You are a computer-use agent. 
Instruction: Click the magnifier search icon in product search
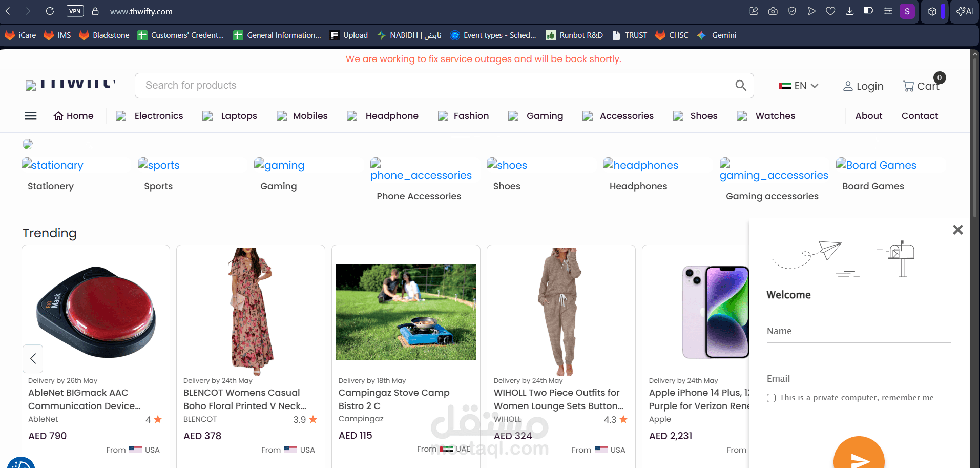pos(741,85)
